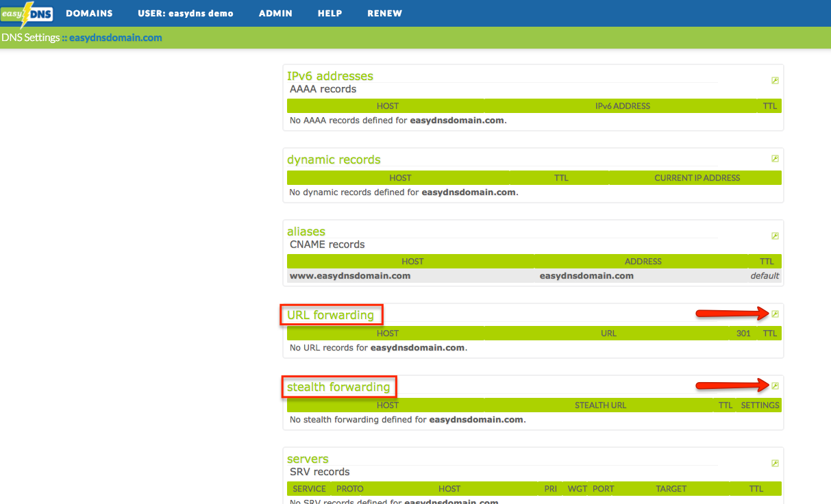
Task: Click the No stealth forwarding defined message
Action: [x=408, y=420]
